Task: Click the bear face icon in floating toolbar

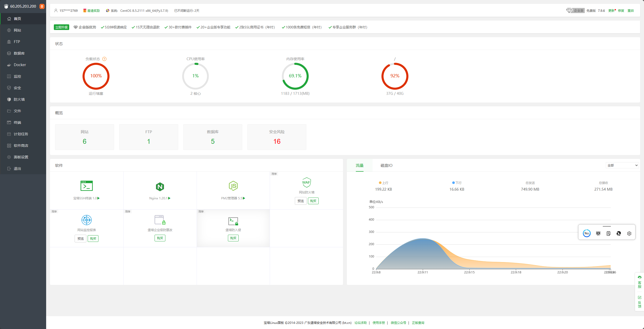Action: pyautogui.click(x=598, y=233)
